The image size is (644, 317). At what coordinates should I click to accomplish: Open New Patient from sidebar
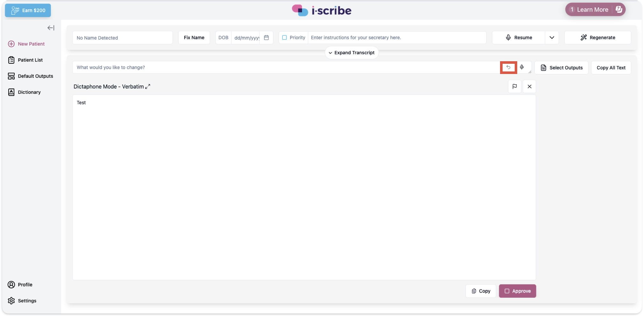click(26, 44)
